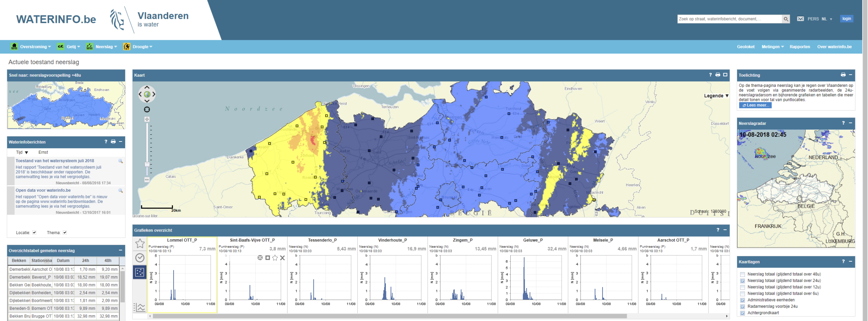868x321 pixels.
Task: Click the Lees meer button
Action: pos(755,105)
